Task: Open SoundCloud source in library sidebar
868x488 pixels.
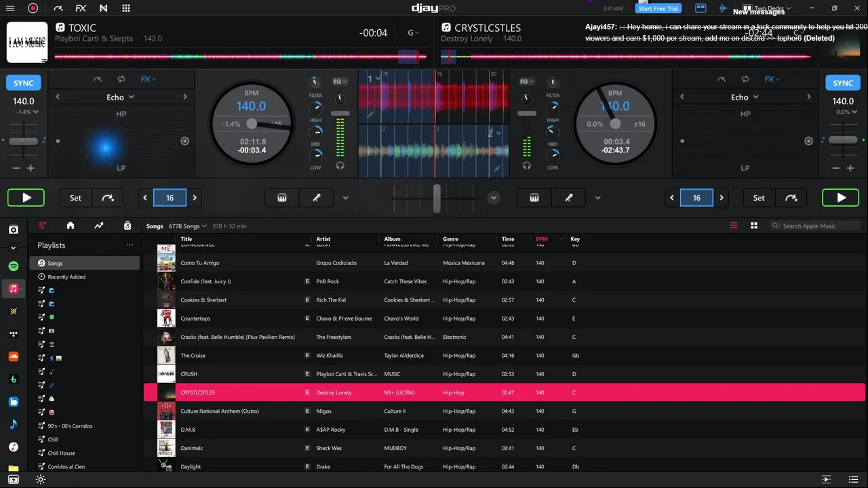Action: (13, 357)
